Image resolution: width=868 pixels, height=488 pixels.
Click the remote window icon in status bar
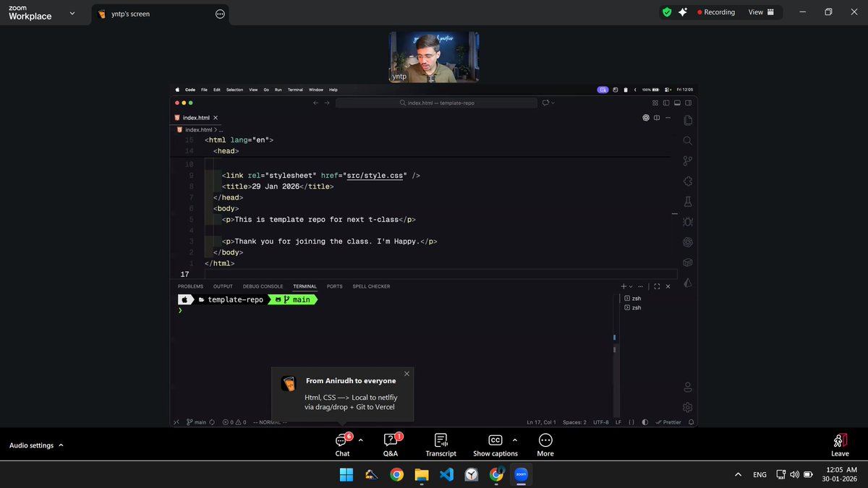(176, 422)
